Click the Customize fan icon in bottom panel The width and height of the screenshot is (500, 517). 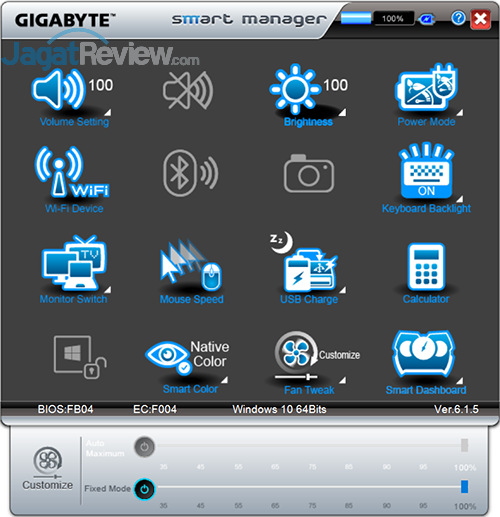point(48,462)
